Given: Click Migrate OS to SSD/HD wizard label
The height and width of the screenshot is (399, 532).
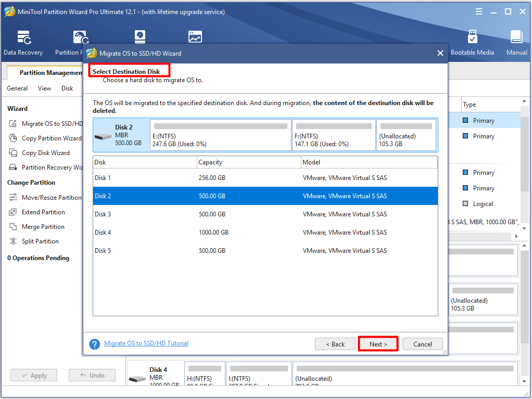Looking at the screenshot, I should click(x=52, y=124).
